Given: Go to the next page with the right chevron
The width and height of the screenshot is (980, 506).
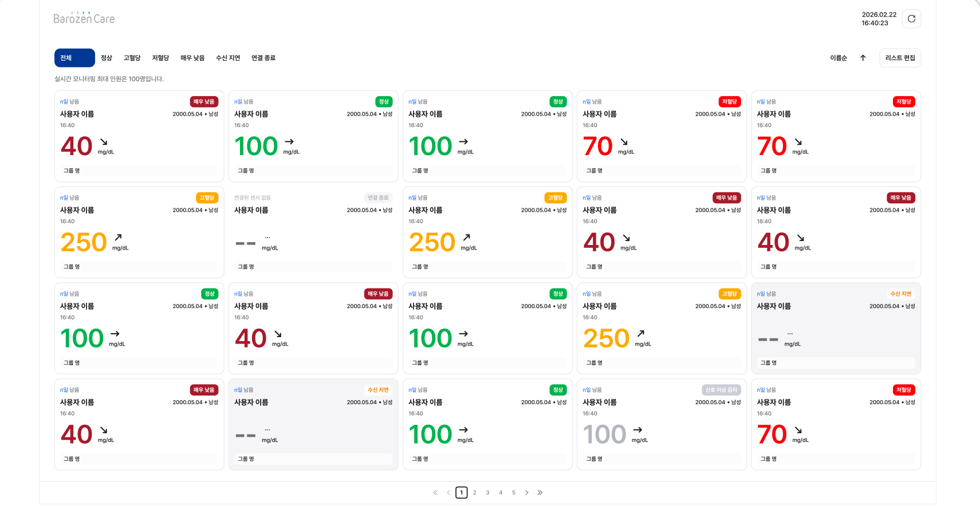Looking at the screenshot, I should click(x=527, y=493).
